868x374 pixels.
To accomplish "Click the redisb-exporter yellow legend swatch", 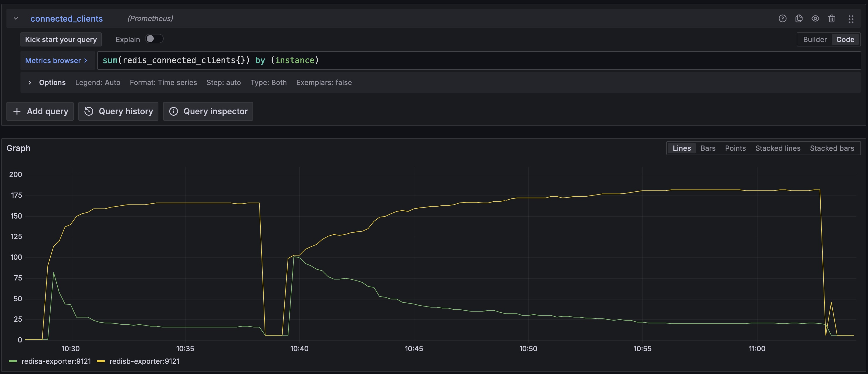I will [x=101, y=361].
